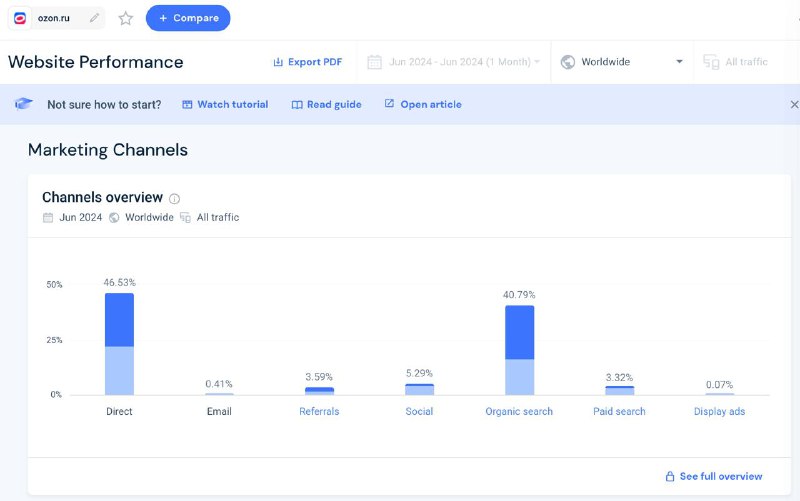Edit the ozon.ru domain with pencil icon
The width and height of the screenshot is (800, 501).
(x=94, y=18)
